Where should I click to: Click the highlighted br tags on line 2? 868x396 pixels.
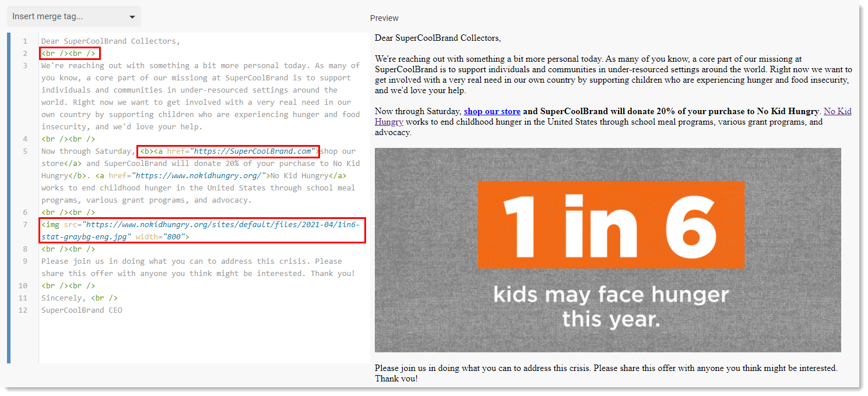pos(69,53)
